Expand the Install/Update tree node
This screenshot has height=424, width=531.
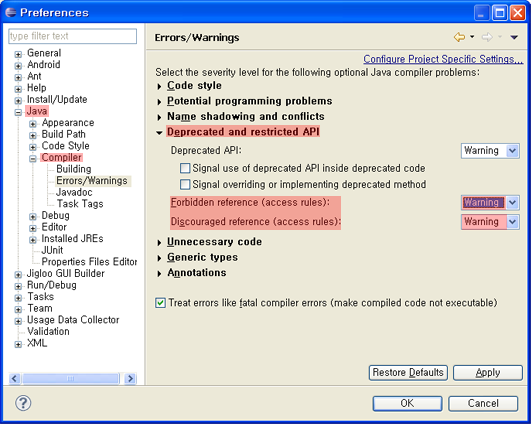18,100
